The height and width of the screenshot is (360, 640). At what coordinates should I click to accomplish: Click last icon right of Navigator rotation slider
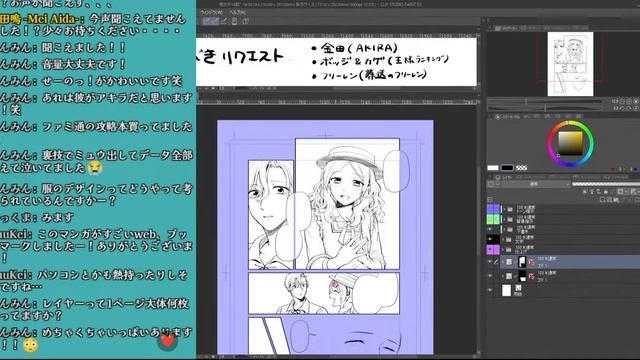(x=636, y=108)
